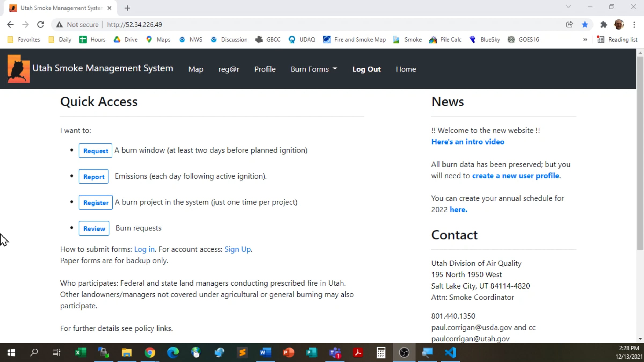This screenshot has height=362, width=644.
Task: Open the Fire and Smoke Map bookmark
Action: tap(354, 40)
